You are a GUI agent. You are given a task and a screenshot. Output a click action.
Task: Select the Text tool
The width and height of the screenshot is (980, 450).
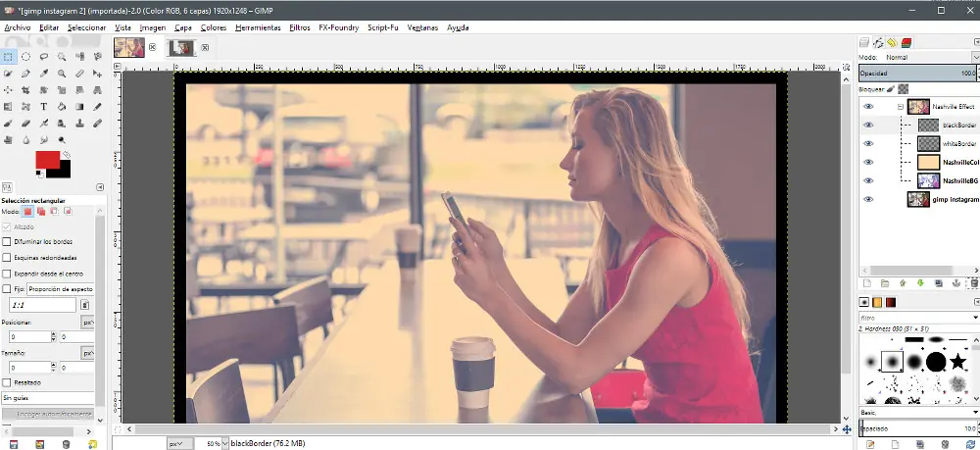click(44, 107)
